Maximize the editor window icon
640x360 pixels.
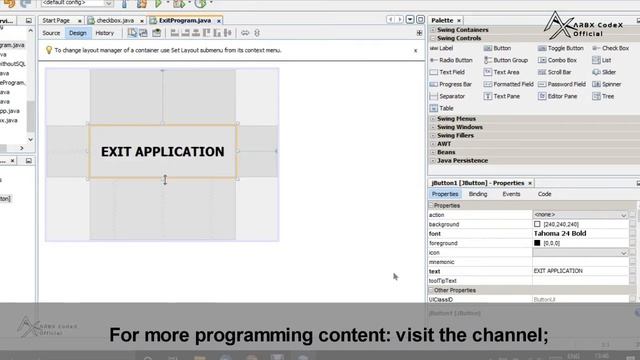[420, 20]
